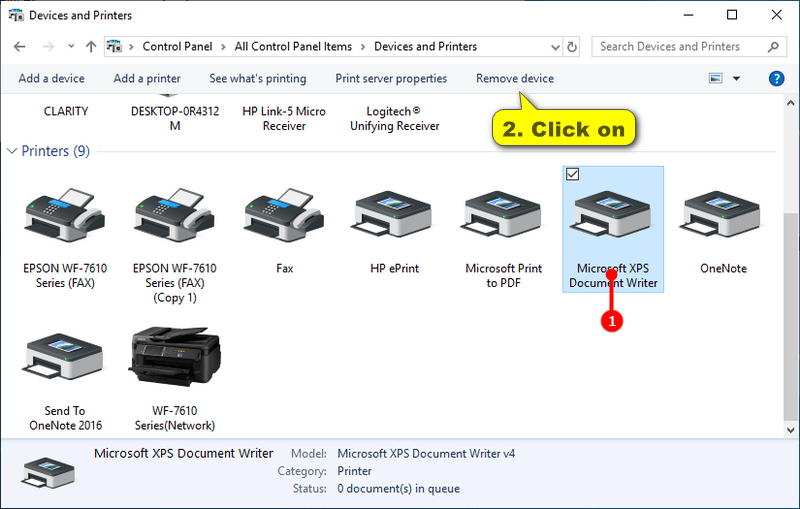Select the CLARITY device label
This screenshot has height=509, width=800.
65,111
